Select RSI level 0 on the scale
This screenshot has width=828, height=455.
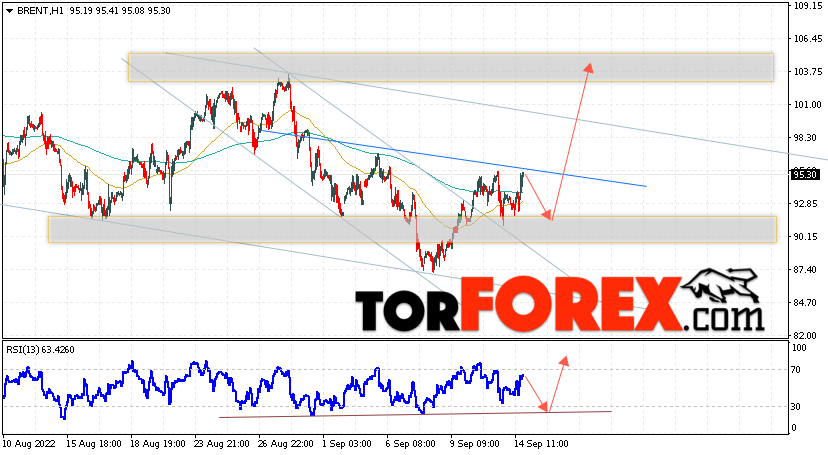pyautogui.click(x=794, y=428)
